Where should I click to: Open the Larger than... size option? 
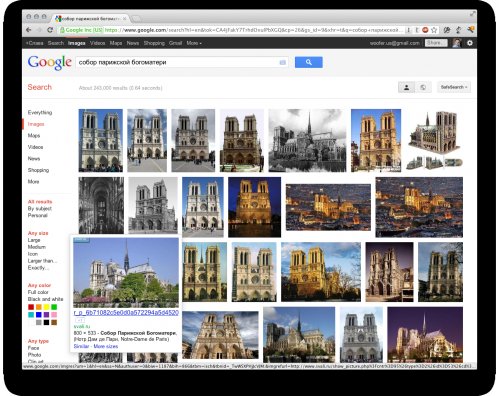pyautogui.click(x=42, y=261)
